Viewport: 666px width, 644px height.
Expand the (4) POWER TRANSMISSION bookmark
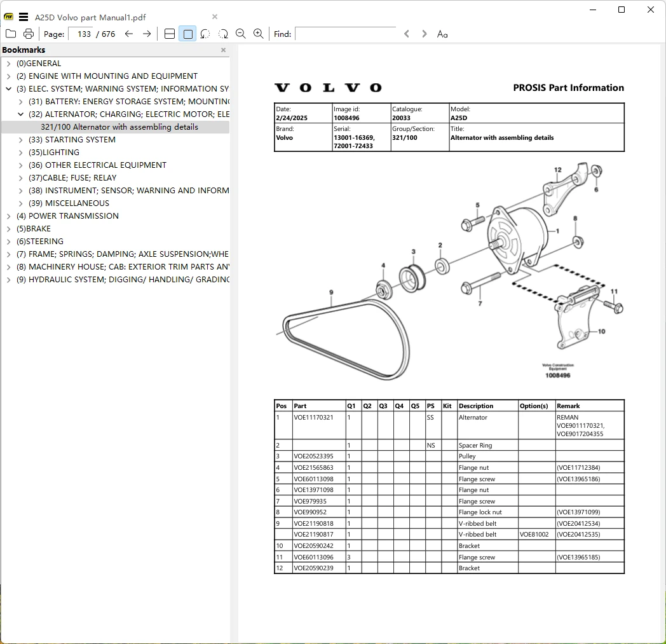click(x=8, y=216)
